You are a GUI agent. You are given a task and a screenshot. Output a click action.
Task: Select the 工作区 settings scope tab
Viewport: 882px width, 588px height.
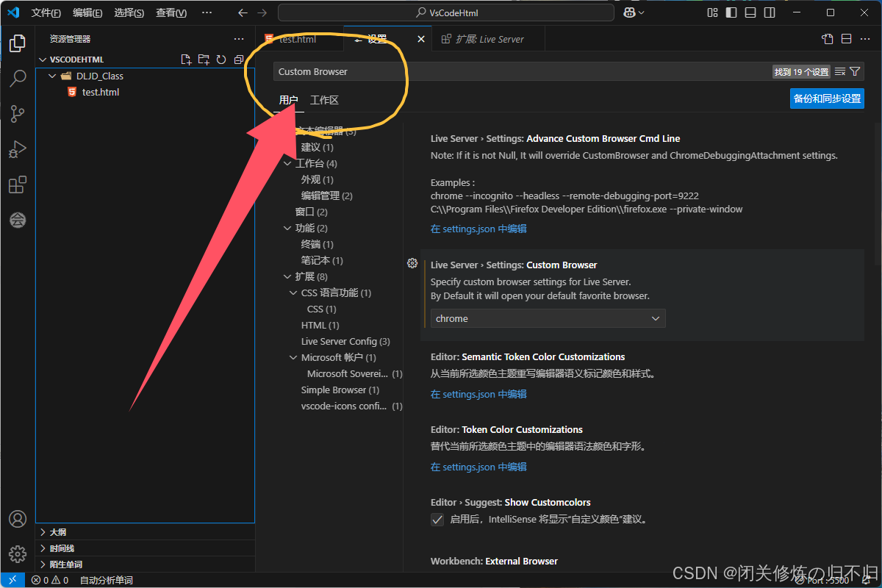(x=324, y=100)
